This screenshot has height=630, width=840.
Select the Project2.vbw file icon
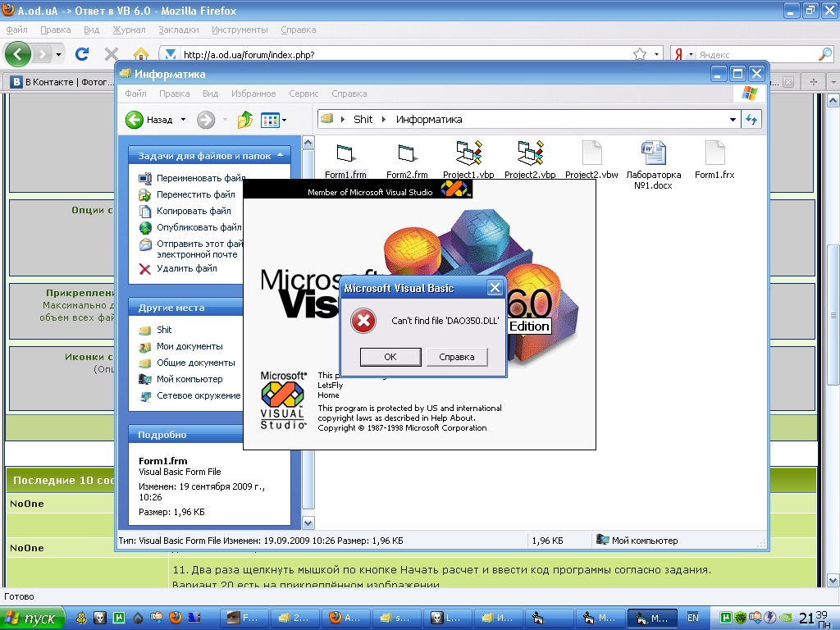[x=592, y=153]
